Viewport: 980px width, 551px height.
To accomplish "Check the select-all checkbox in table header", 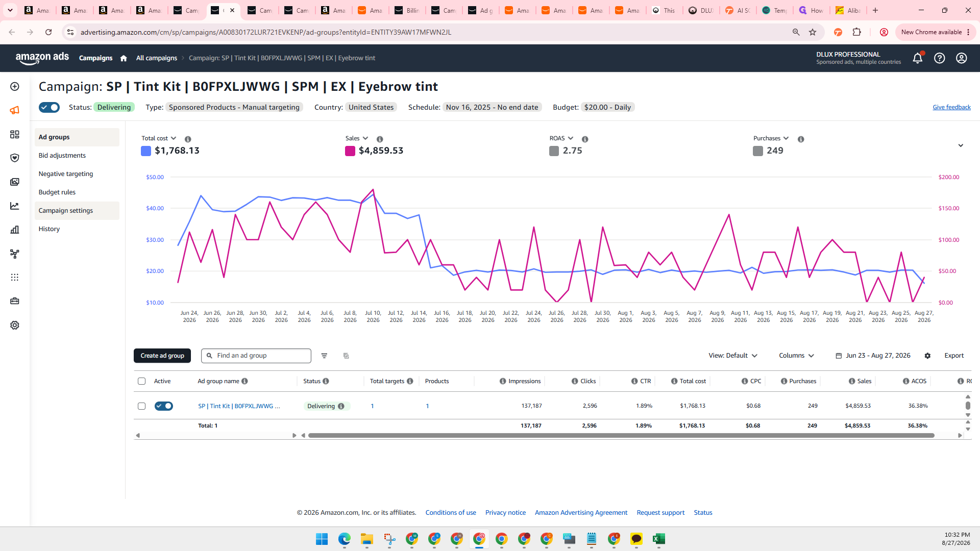I will 142,381.
